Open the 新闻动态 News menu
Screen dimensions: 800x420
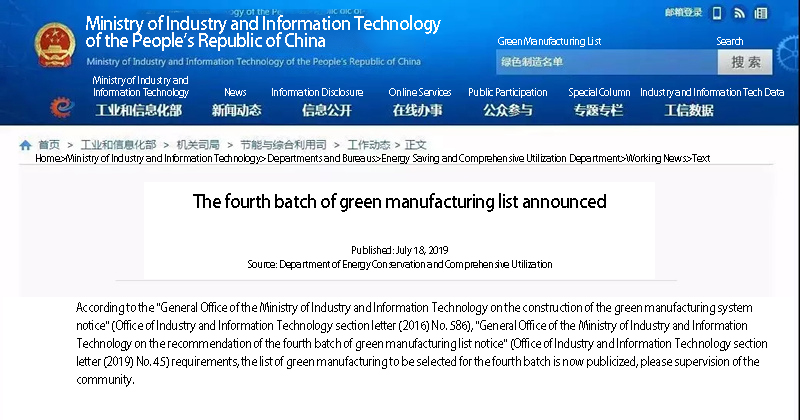(x=236, y=110)
